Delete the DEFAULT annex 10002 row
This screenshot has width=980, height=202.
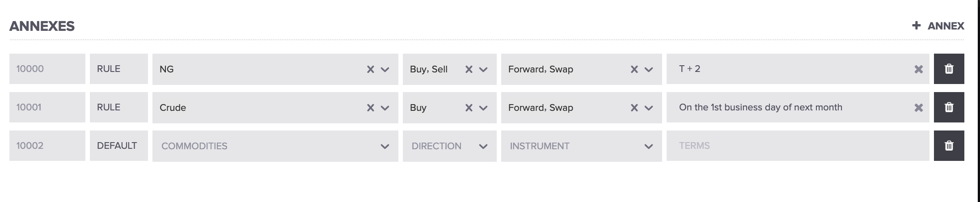[x=949, y=146]
